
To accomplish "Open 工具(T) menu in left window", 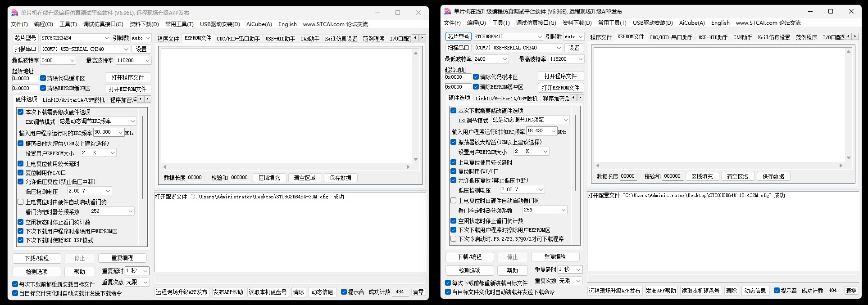I will pos(68,24).
